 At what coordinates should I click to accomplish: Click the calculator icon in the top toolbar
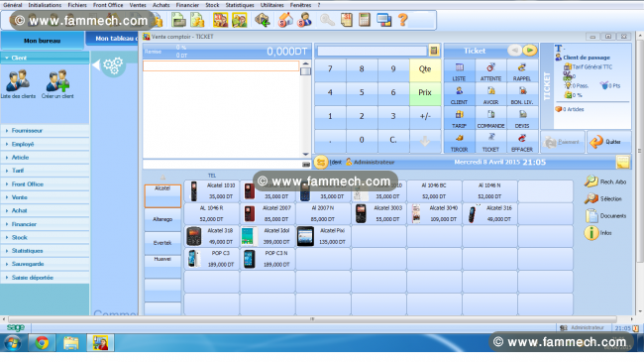[365, 20]
